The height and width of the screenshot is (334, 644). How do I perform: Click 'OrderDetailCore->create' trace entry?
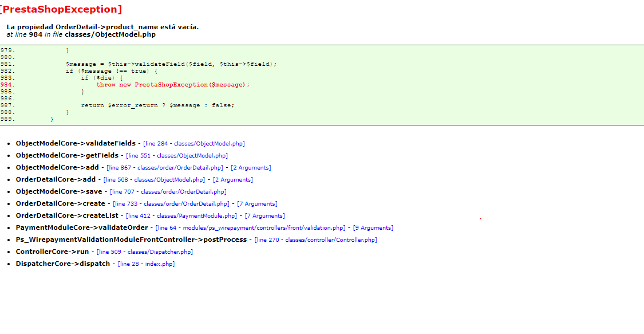pyautogui.click(x=60, y=203)
